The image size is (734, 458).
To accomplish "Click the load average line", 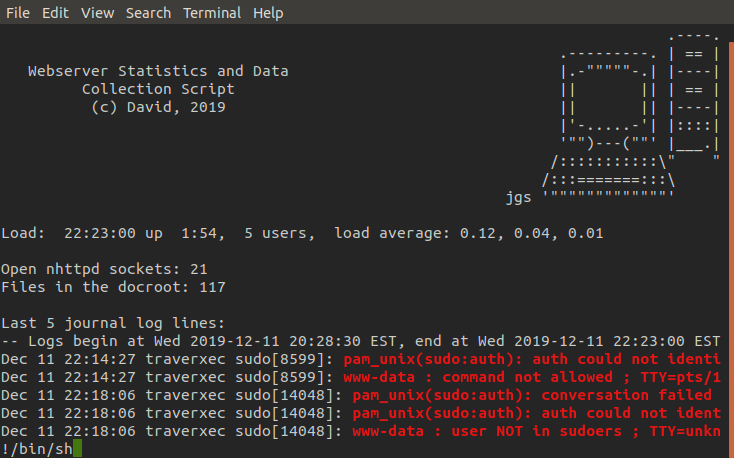I will point(302,233).
